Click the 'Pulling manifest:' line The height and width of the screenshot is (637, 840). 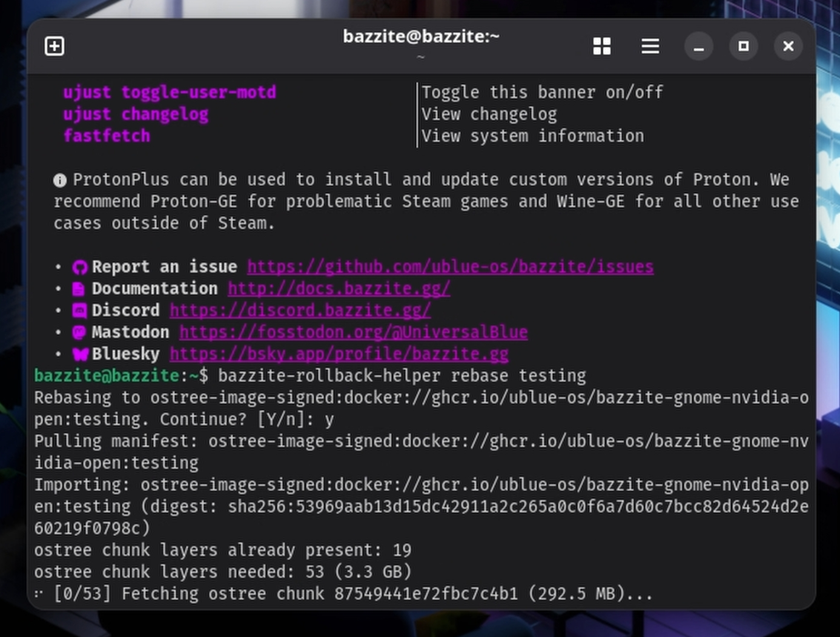(x=422, y=452)
